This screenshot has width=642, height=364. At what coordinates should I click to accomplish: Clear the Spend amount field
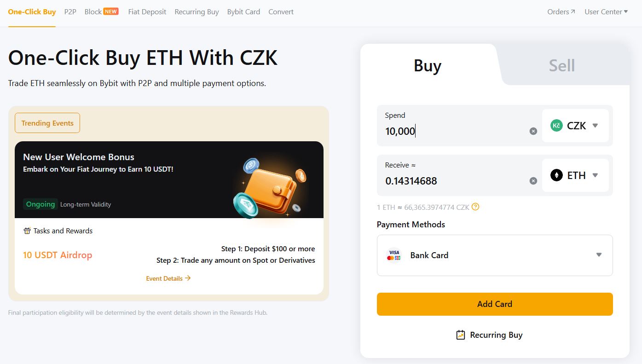533,131
